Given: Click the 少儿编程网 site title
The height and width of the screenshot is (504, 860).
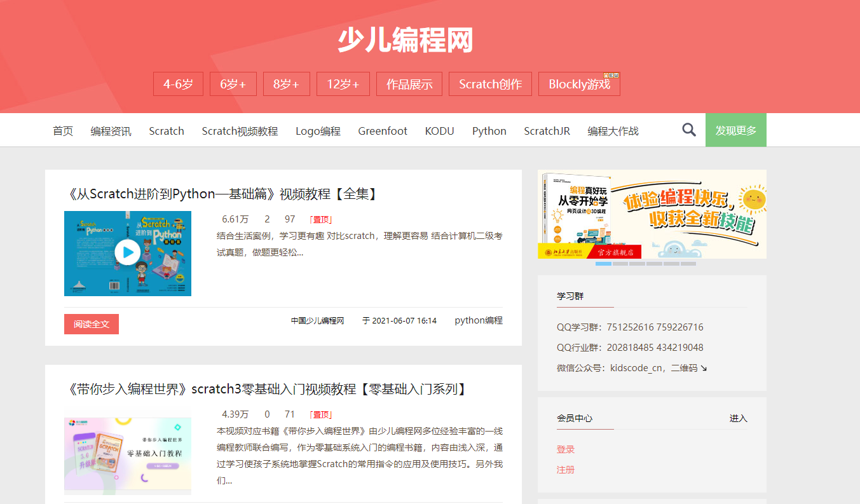Looking at the screenshot, I should pyautogui.click(x=406, y=41).
